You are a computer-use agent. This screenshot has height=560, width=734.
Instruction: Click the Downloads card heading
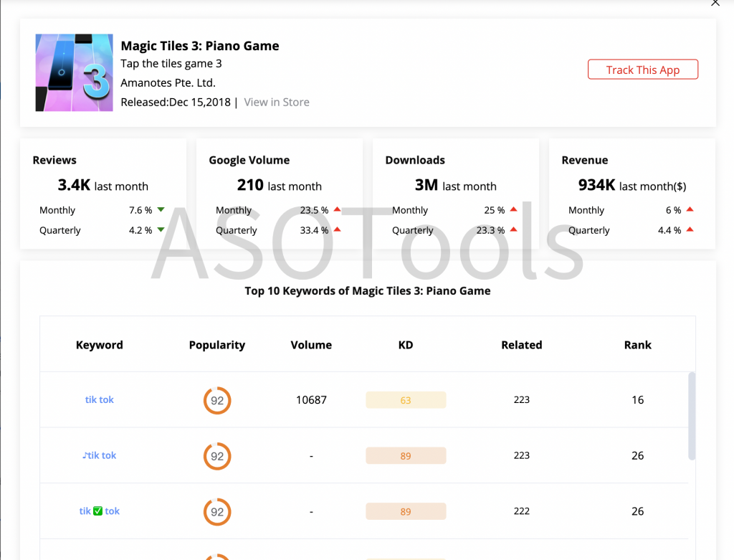point(415,160)
